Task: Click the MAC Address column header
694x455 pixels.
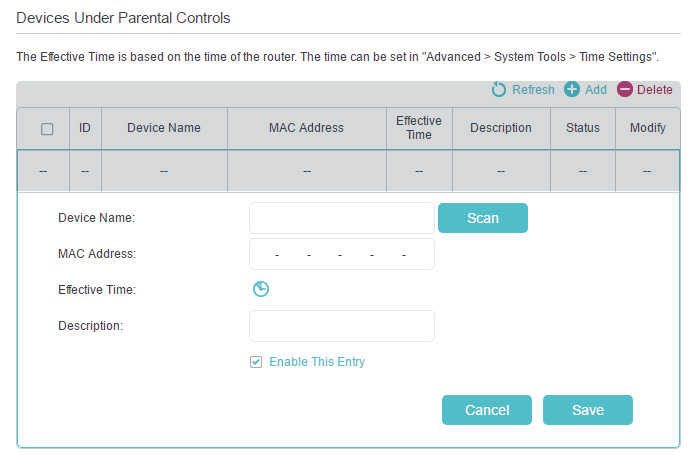Action: (306, 128)
